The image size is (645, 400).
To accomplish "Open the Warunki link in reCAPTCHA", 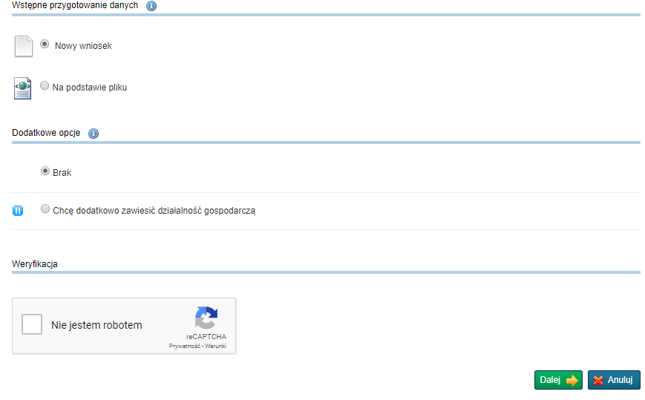I will 216,346.
